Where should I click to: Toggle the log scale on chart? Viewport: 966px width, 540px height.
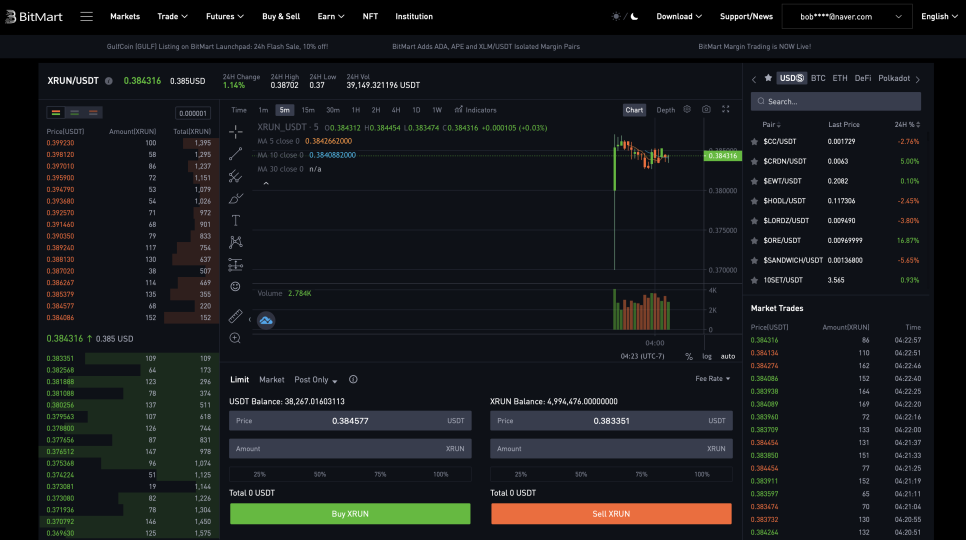coord(707,357)
